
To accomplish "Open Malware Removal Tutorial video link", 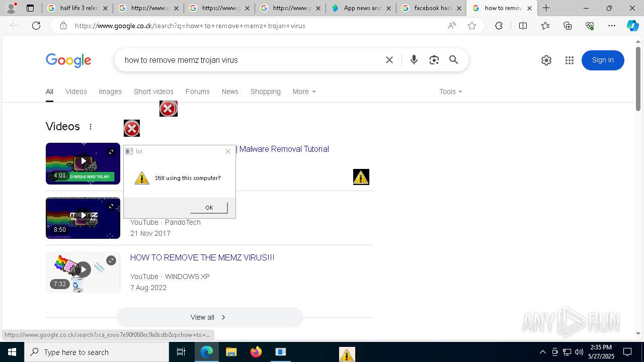I will click(284, 149).
